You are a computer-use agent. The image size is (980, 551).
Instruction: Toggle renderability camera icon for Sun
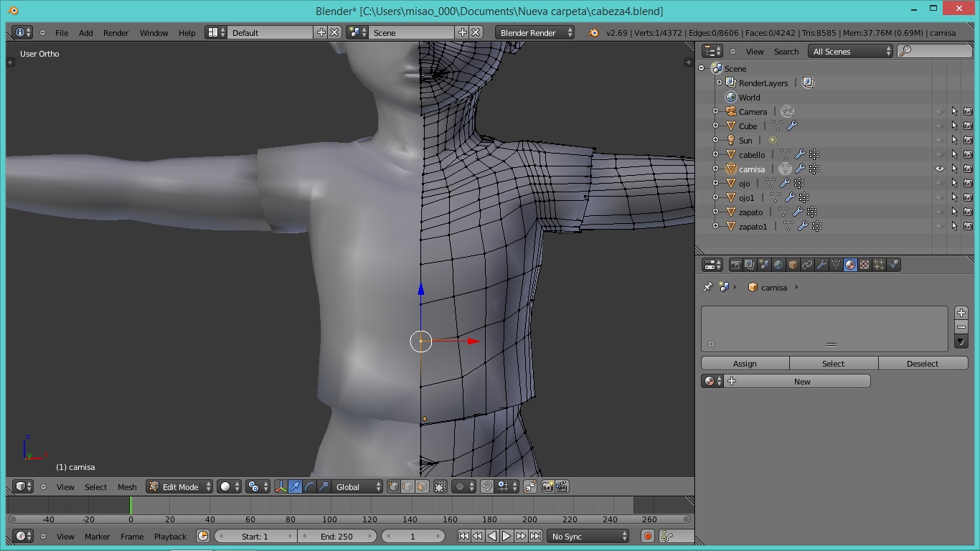click(x=968, y=140)
